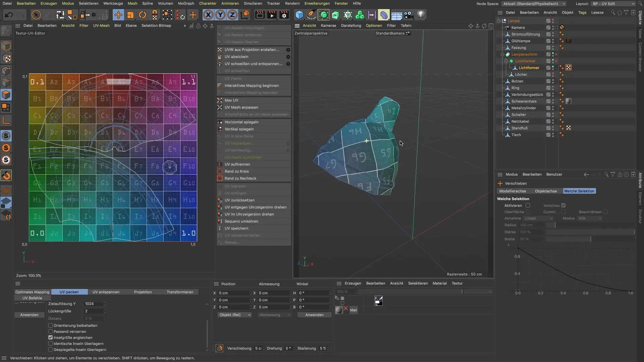Click UV abwickeln command
The height and width of the screenshot is (362, 644).
tap(251, 57)
